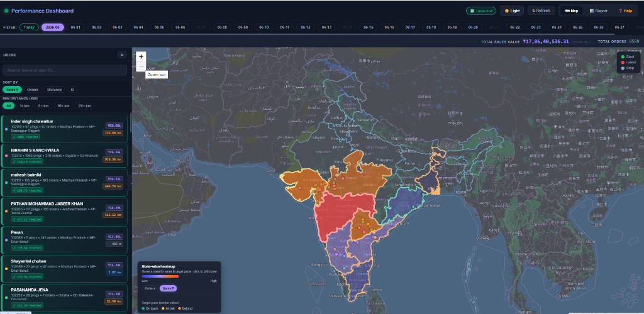Select 10+ km minimum distance filter
644x314 pixels.
tap(64, 106)
